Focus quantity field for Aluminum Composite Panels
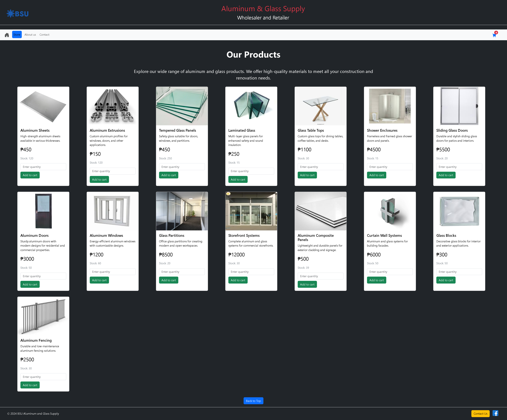This screenshot has width=507, height=420. point(320,276)
